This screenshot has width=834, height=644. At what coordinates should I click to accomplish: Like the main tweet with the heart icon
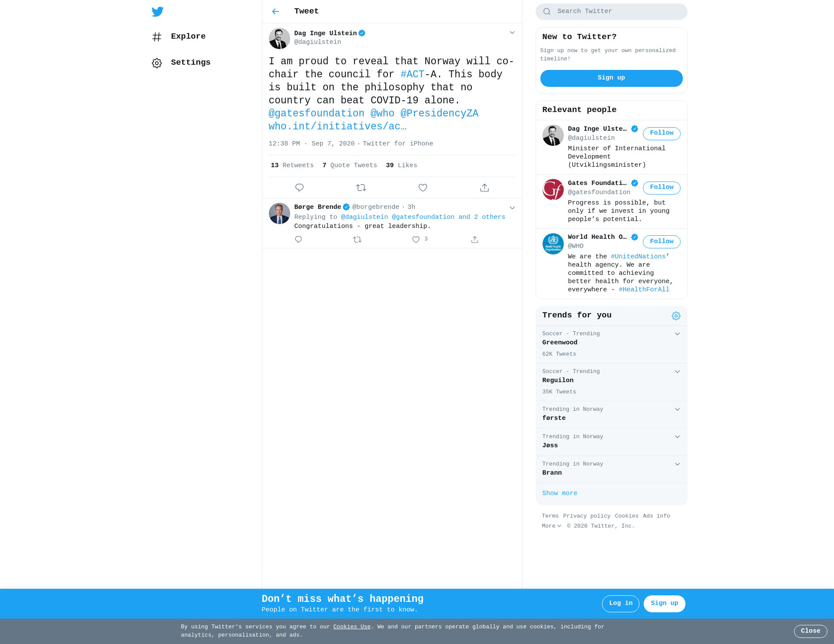423,188
